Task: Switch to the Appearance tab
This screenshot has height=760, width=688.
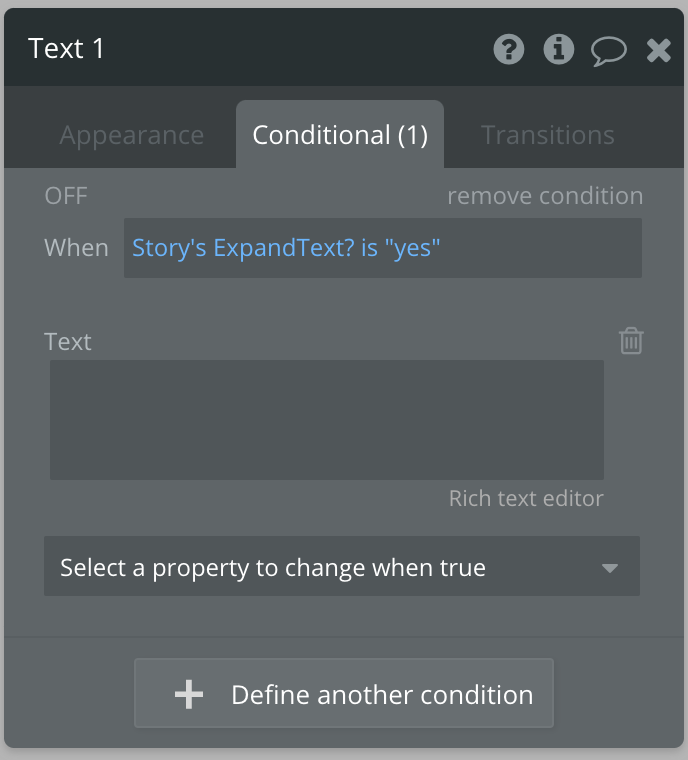Action: pyautogui.click(x=131, y=135)
